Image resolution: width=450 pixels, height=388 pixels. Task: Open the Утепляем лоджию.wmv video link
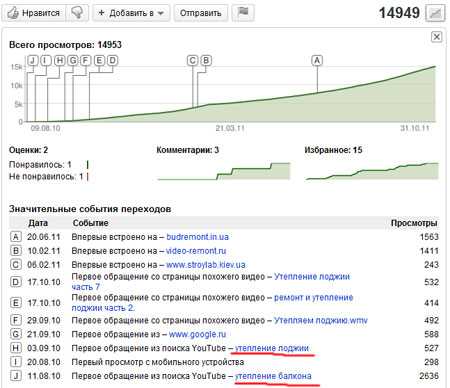(321, 320)
